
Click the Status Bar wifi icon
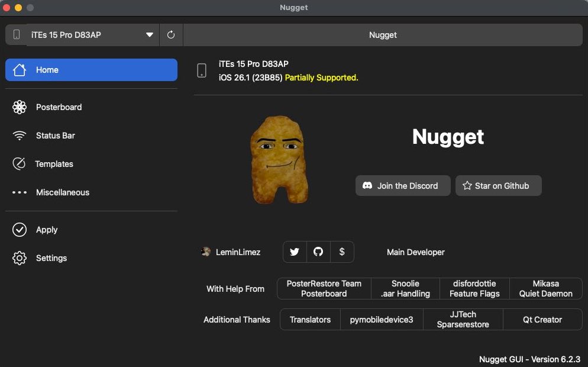(x=20, y=136)
